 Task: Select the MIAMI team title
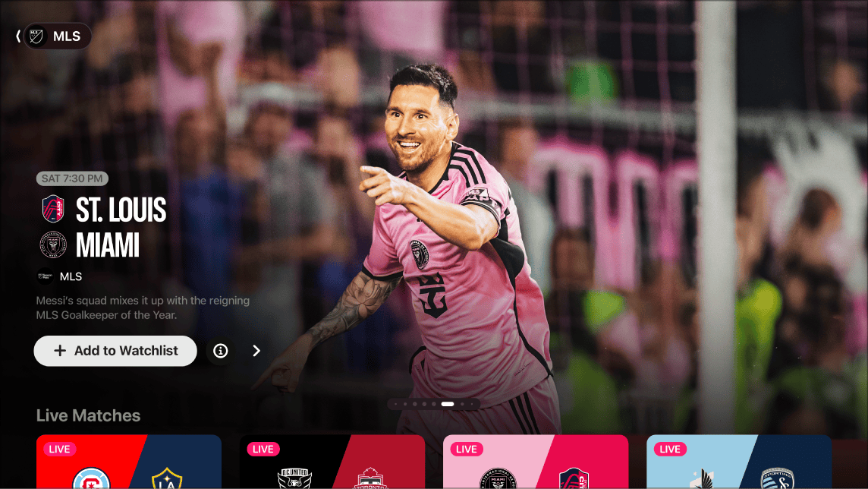(108, 245)
